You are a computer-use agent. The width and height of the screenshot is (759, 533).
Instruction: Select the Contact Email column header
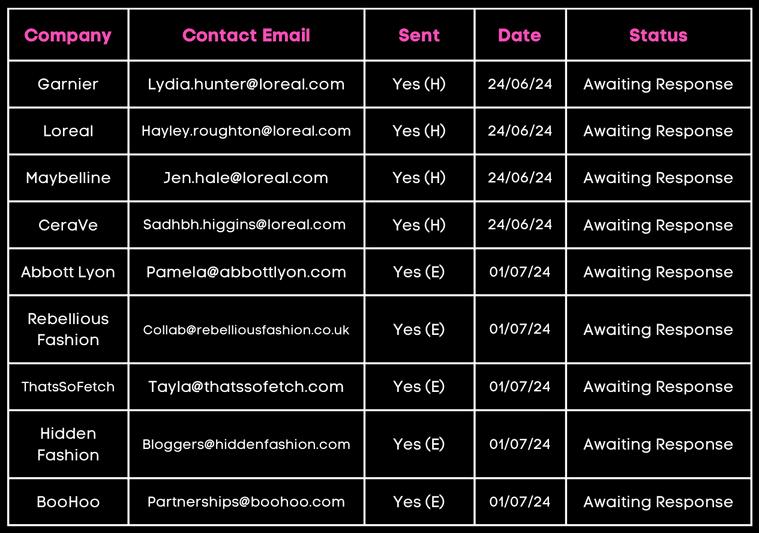[x=246, y=35]
